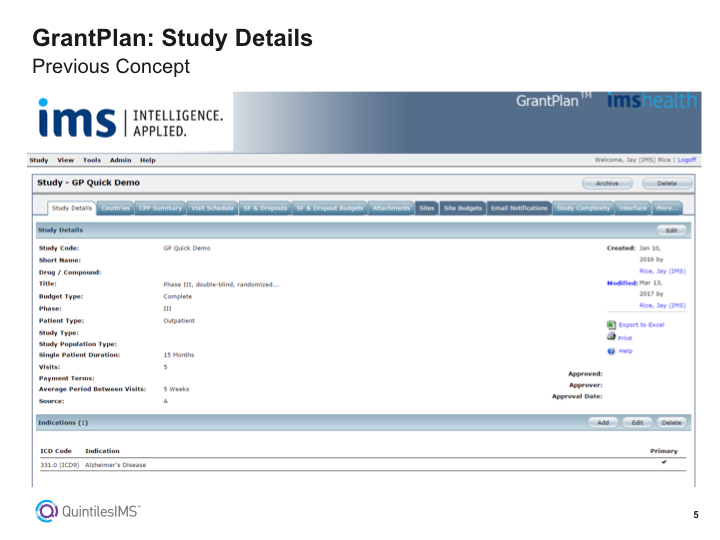Click Edit in Study Details header
Image resolution: width=720 pixels, height=540 pixels.
(671, 230)
